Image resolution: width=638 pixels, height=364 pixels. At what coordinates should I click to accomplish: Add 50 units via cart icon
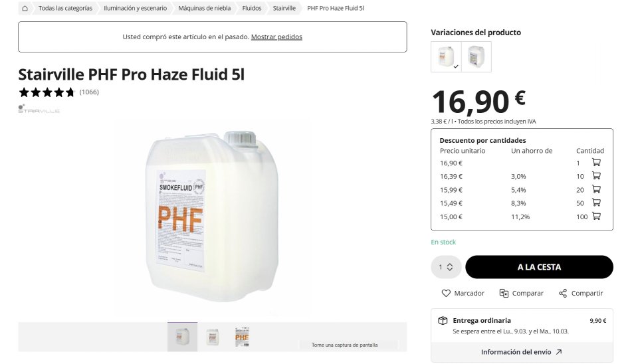tap(596, 203)
